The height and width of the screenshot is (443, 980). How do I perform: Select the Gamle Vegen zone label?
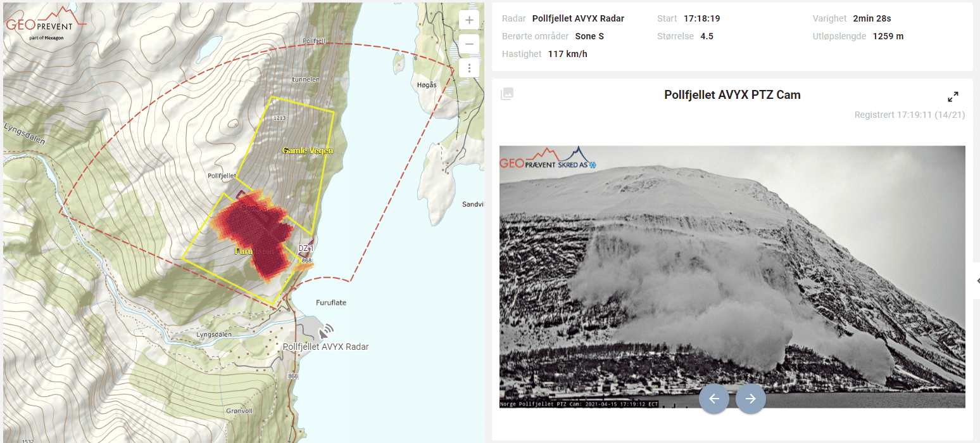coord(307,151)
